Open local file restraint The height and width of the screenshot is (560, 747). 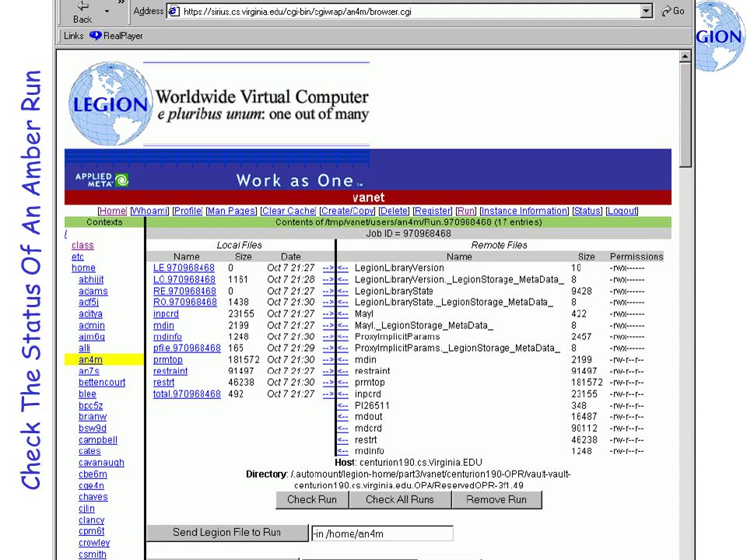coord(170,372)
